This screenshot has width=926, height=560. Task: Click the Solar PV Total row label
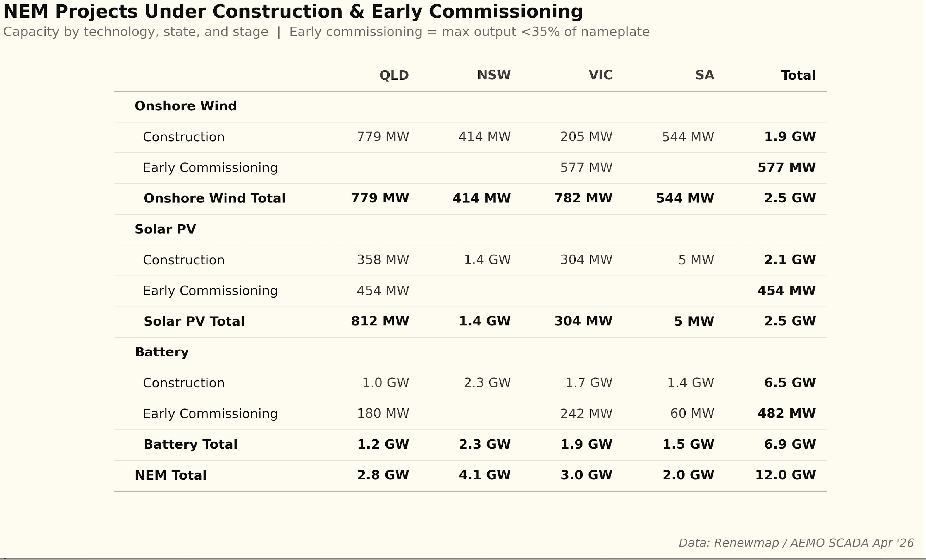point(194,322)
